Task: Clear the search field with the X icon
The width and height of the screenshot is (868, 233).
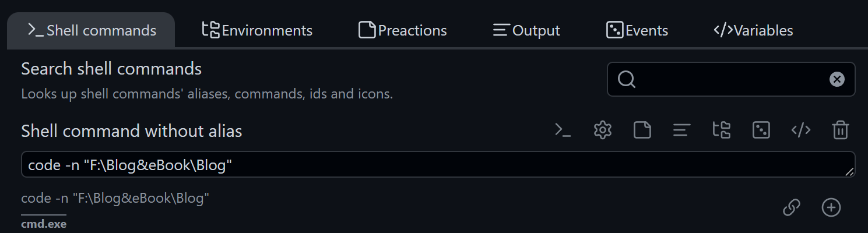Action: point(837,79)
